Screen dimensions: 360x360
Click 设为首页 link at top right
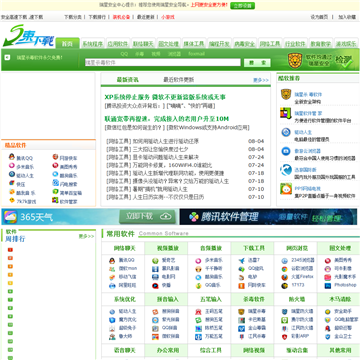click(x=319, y=17)
